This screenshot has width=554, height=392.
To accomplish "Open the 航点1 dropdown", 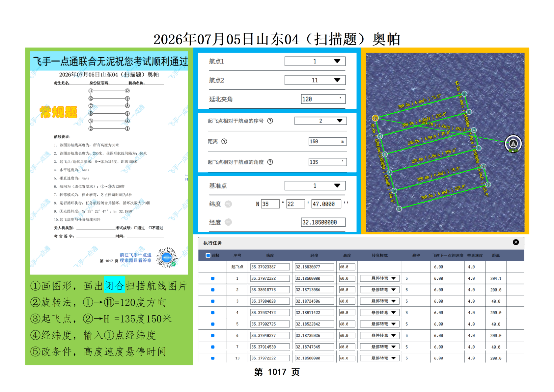I will (x=315, y=61).
